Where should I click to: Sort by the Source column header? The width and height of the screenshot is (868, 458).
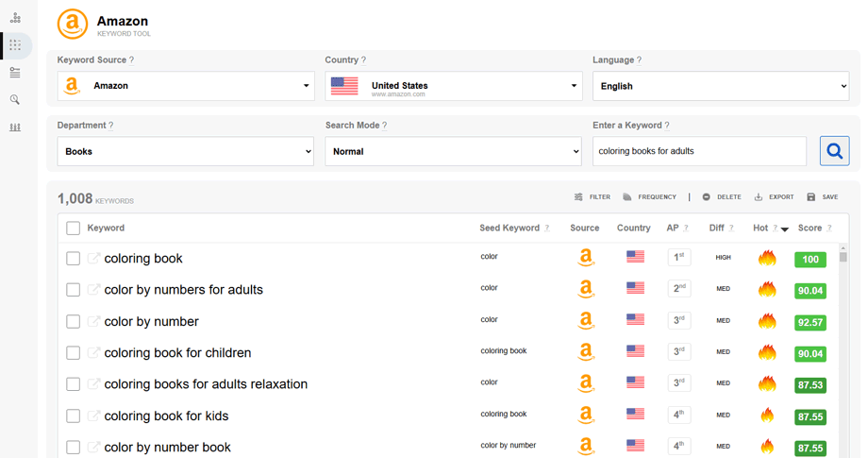(x=585, y=229)
